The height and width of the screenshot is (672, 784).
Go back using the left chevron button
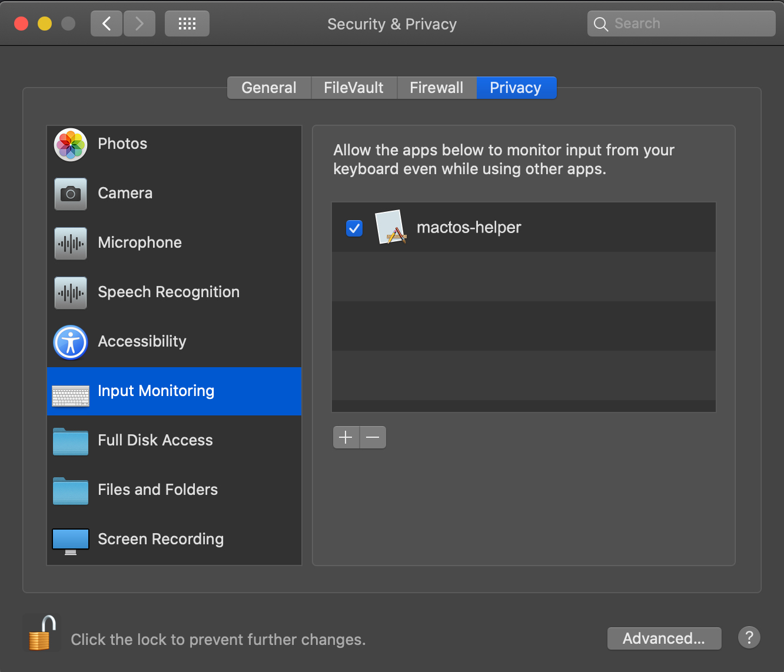click(x=107, y=24)
